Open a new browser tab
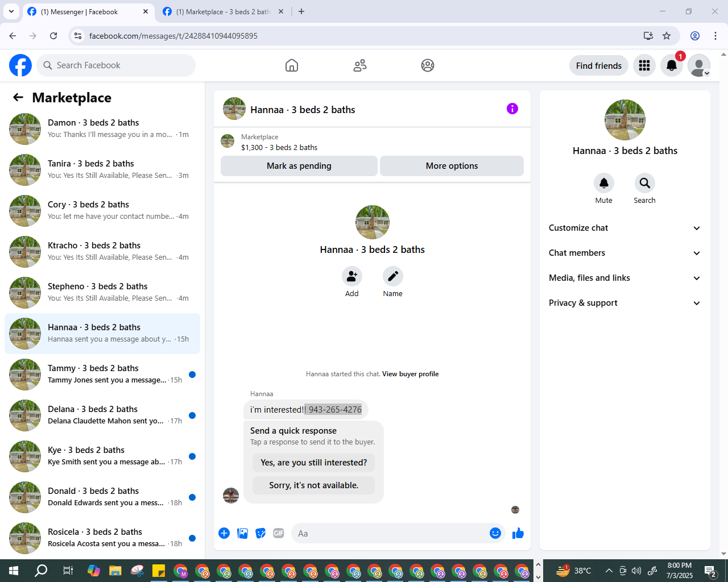The image size is (728, 582). pos(301,11)
